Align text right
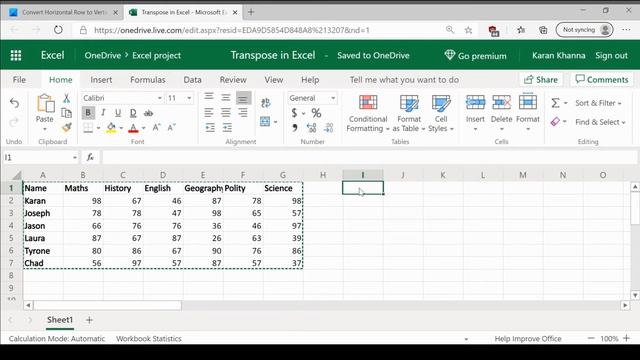 (243, 113)
